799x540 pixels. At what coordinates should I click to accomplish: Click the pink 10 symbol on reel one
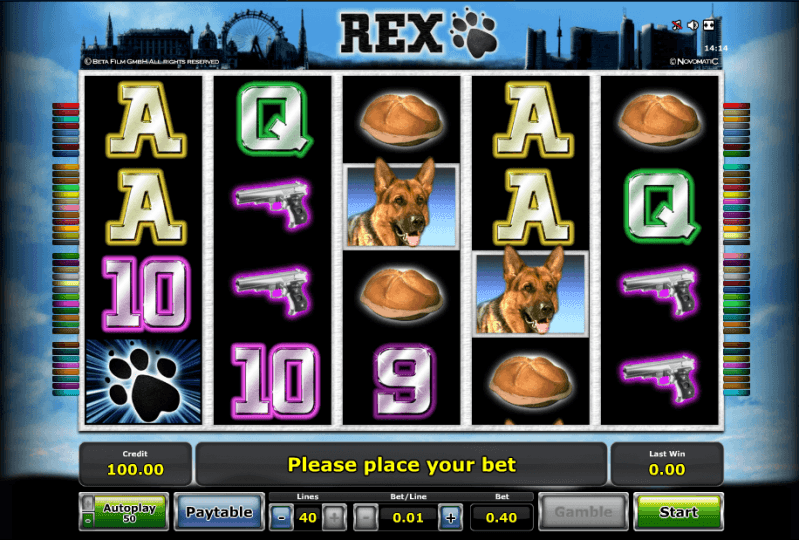[146, 293]
